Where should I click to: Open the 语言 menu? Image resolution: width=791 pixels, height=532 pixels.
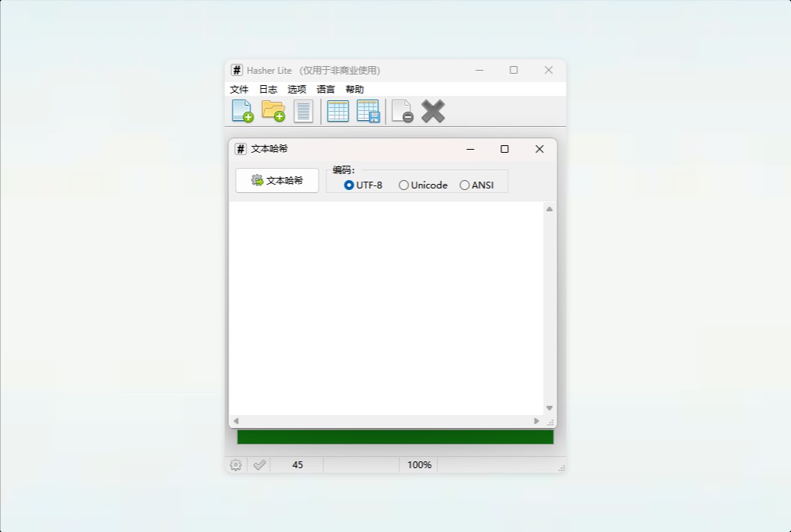[325, 89]
